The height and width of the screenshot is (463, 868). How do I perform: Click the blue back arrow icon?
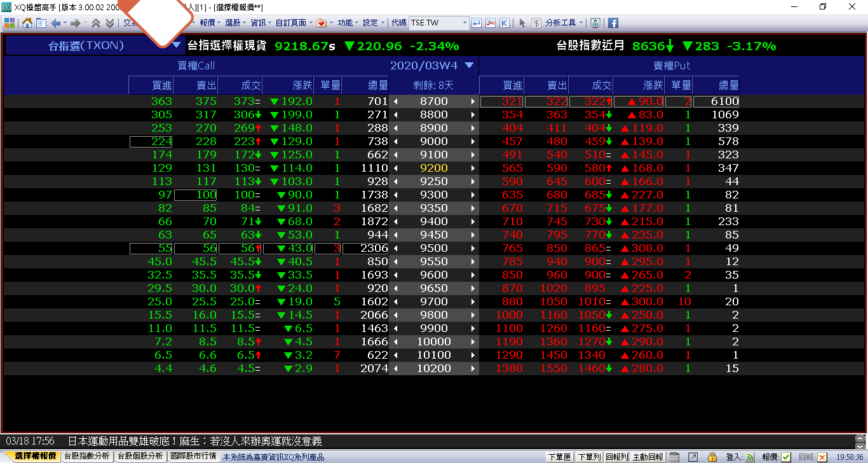(x=55, y=23)
